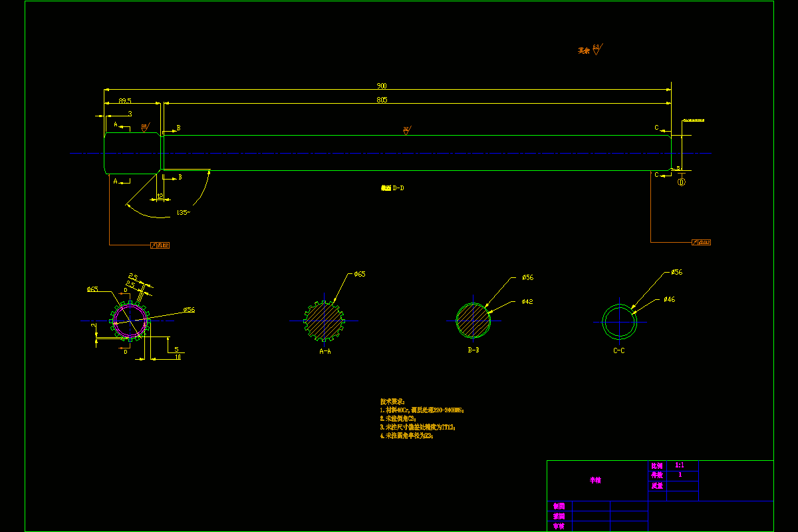Select the C-C ring cross-section
The width and height of the screenshot is (798, 532).
620,321
